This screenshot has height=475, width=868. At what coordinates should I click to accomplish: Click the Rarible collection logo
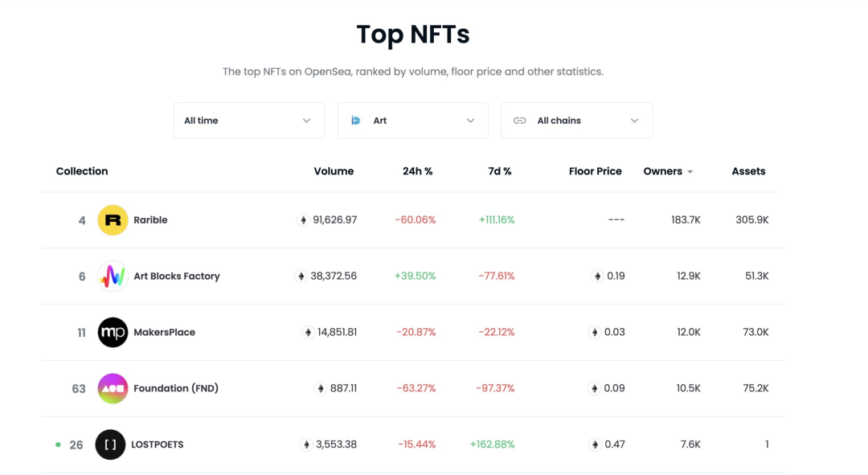[113, 220]
